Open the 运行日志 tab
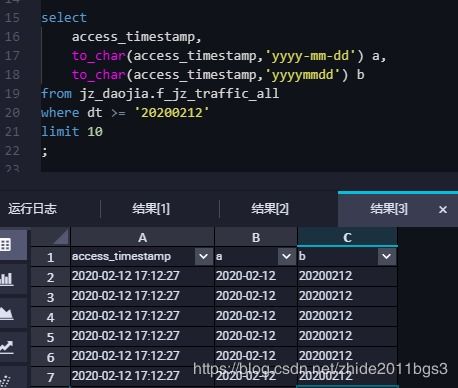This screenshot has height=388, width=458. 33,209
